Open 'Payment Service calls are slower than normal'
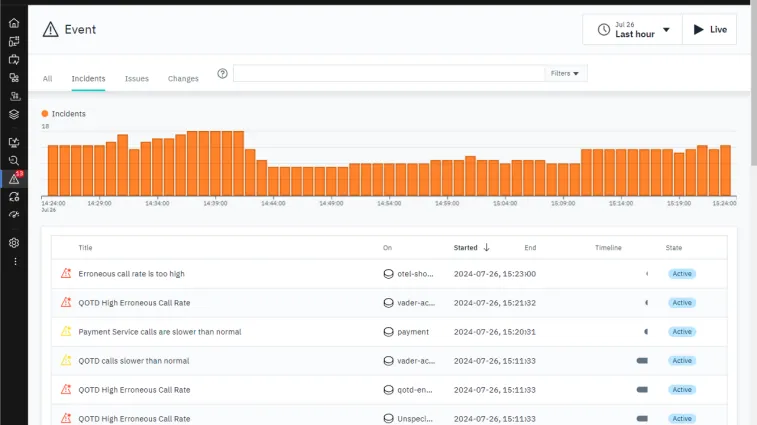The image size is (757, 425). pyautogui.click(x=160, y=332)
